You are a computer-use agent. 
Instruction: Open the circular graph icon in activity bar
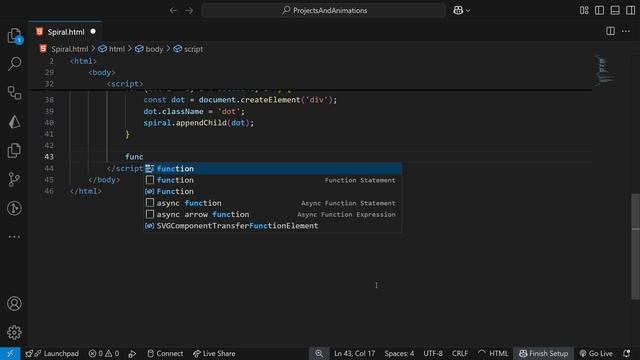(14, 208)
